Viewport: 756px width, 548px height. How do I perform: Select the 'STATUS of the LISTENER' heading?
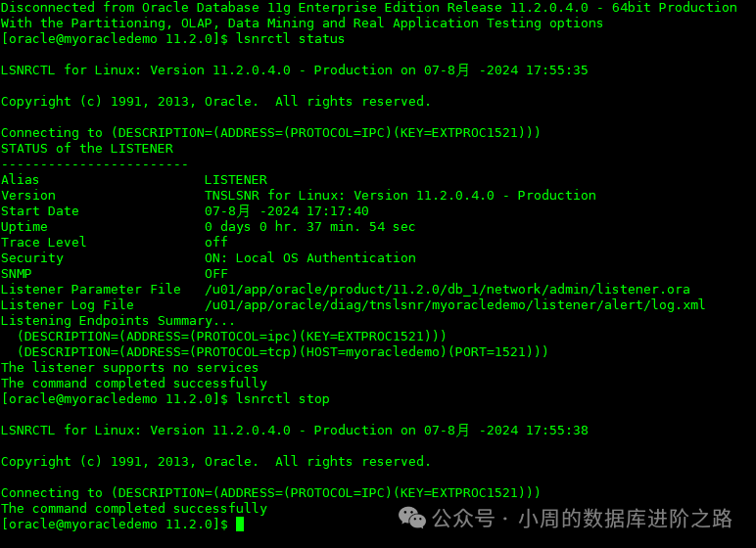coord(87,148)
